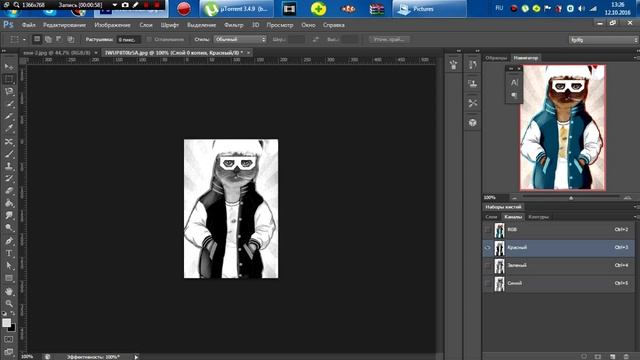Open the Paragraph panel icon
Image resolution: width=640 pixels, height=360 pixels.
coord(514,96)
